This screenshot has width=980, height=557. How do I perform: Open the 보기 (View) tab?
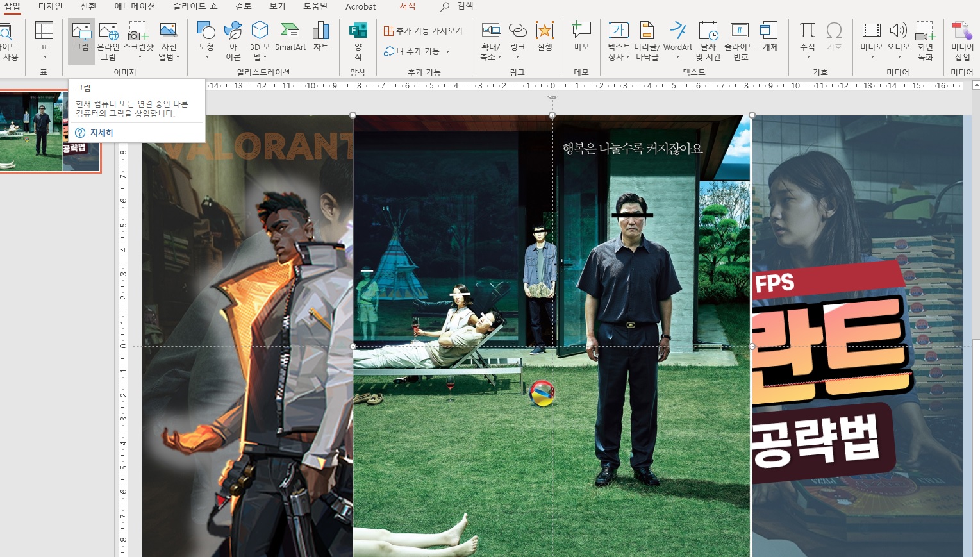click(277, 6)
